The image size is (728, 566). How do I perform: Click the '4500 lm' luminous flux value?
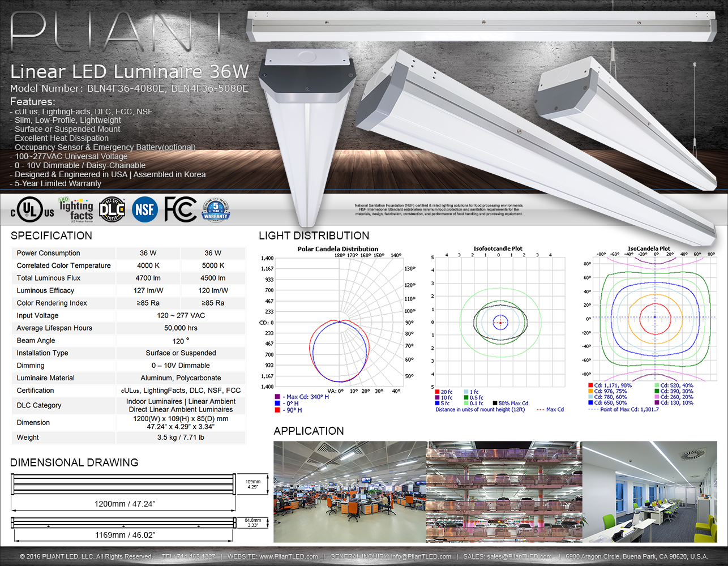tap(213, 278)
